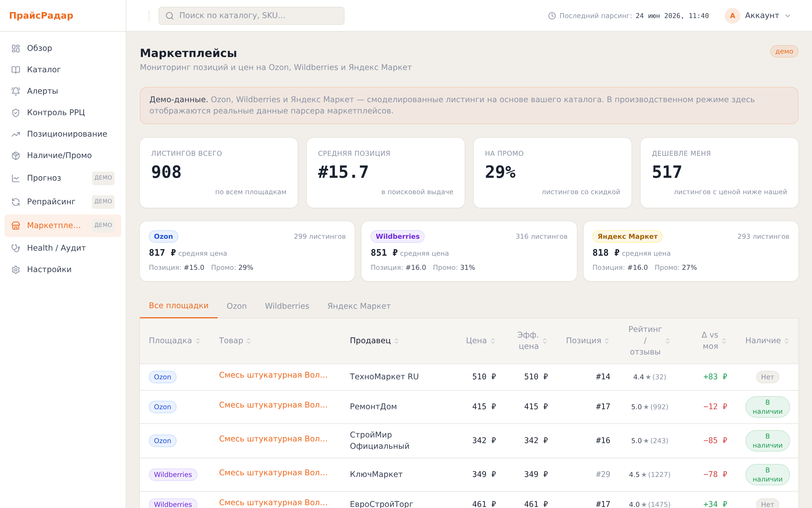812x508 pixels.
Task: Sort by Площадка column
Action: pyautogui.click(x=175, y=341)
